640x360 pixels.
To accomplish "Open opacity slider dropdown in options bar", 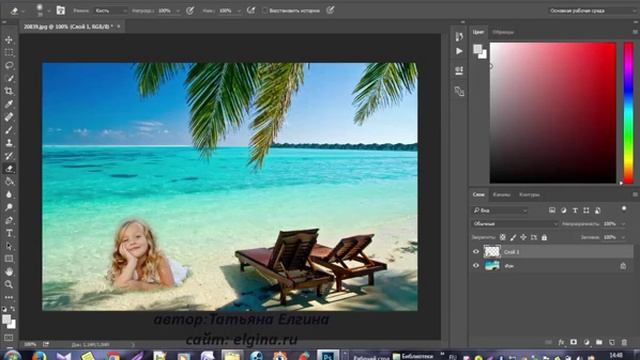I will pos(178,11).
